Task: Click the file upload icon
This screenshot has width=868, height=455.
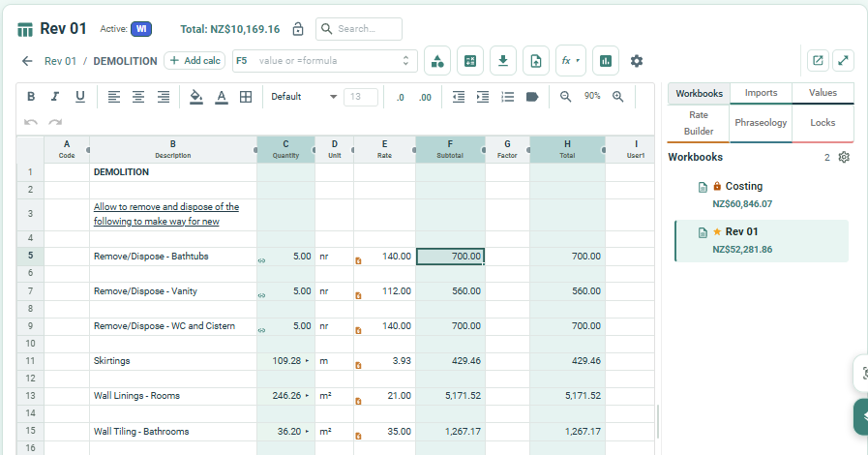Action: pyautogui.click(x=536, y=61)
